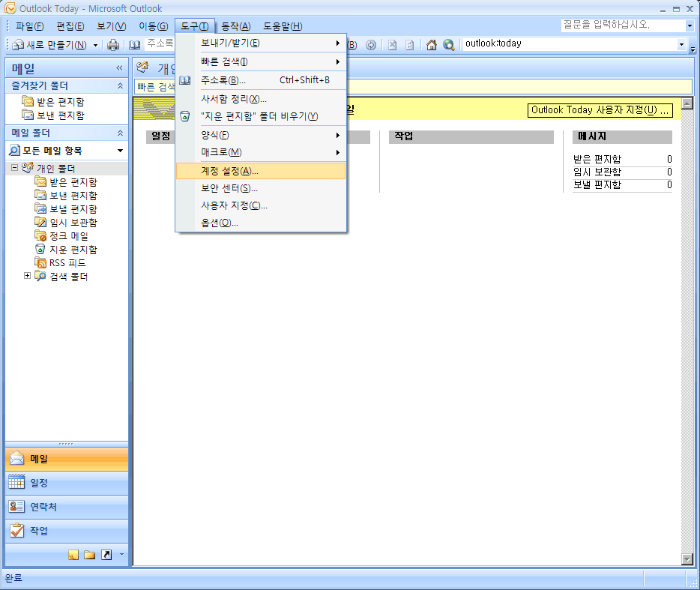
Task: Click the forward arrow navigation icon
Action: tap(370, 45)
